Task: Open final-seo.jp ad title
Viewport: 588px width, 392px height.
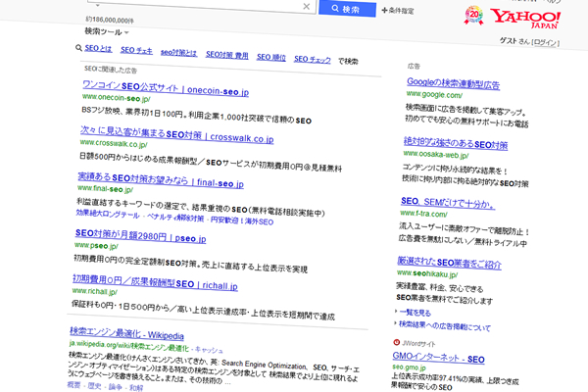Action: [161, 180]
